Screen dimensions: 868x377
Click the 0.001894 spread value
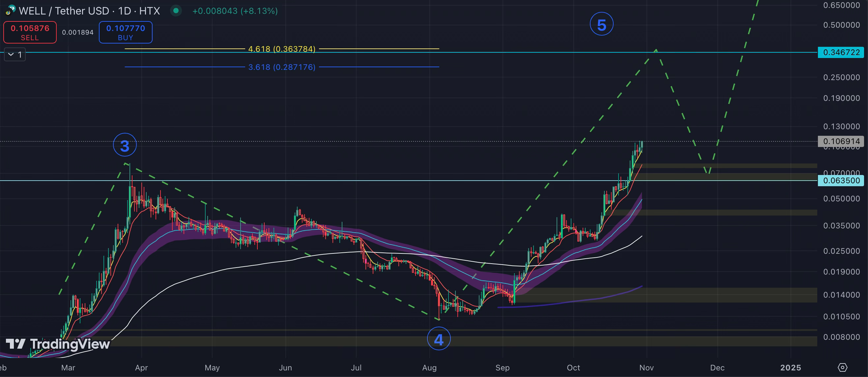tap(77, 32)
